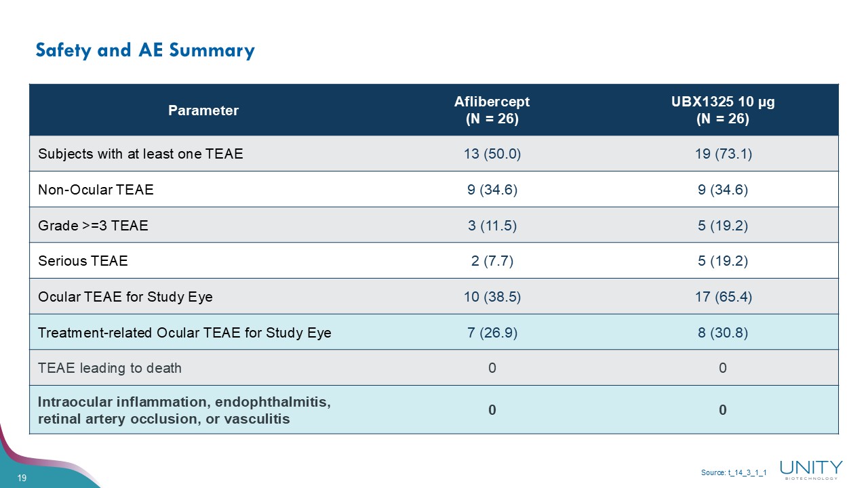Select the 19 (73.1) UBX1325 TEAE value
Image resolution: width=868 pixels, height=488 pixels.
click(722, 154)
